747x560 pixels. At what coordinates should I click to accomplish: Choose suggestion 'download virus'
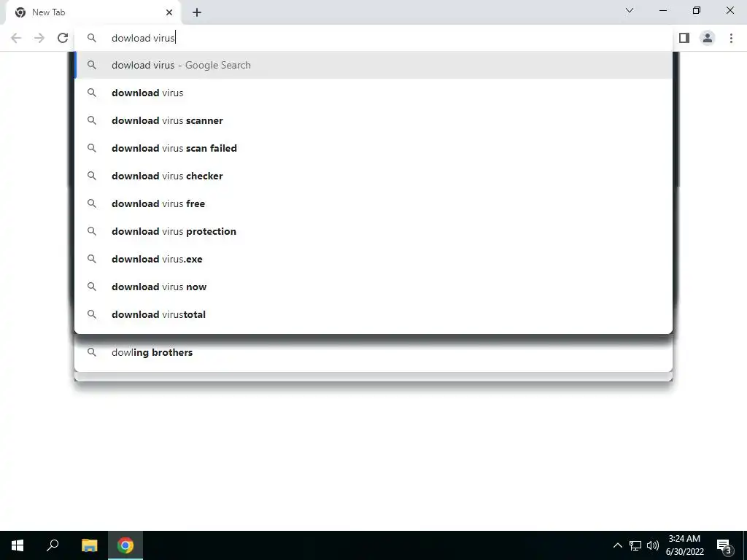coord(373,93)
